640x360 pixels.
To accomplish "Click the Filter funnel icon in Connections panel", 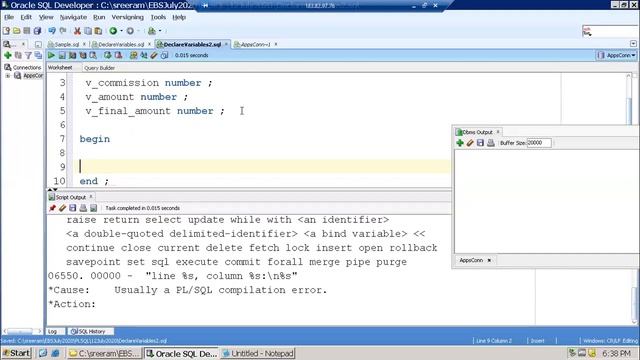I will [x=28, y=55].
